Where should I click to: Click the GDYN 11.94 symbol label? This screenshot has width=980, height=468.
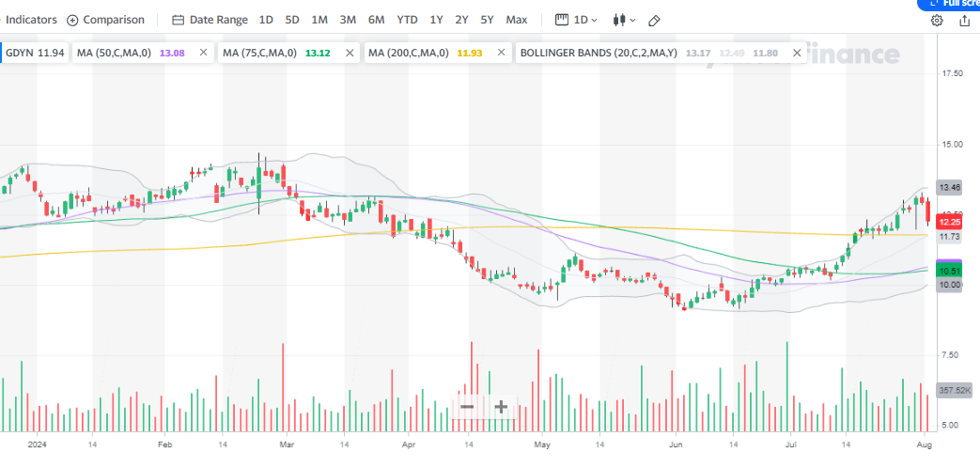[x=35, y=54]
